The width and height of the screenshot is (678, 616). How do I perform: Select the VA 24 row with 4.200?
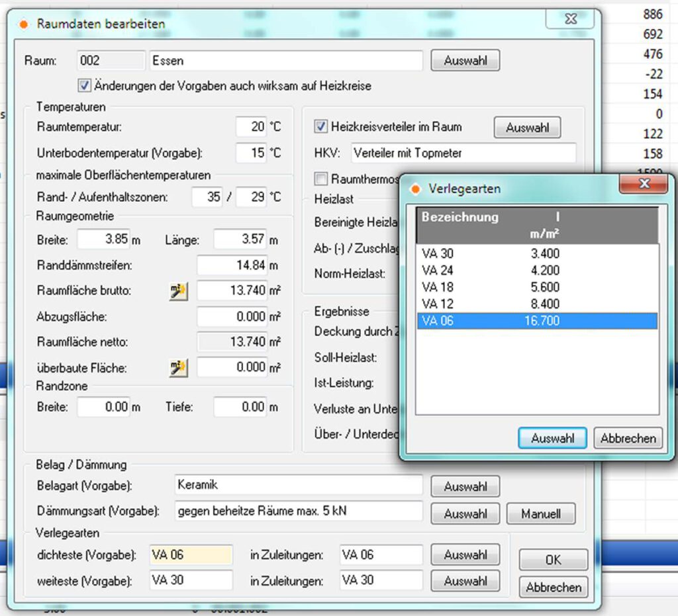click(x=536, y=270)
